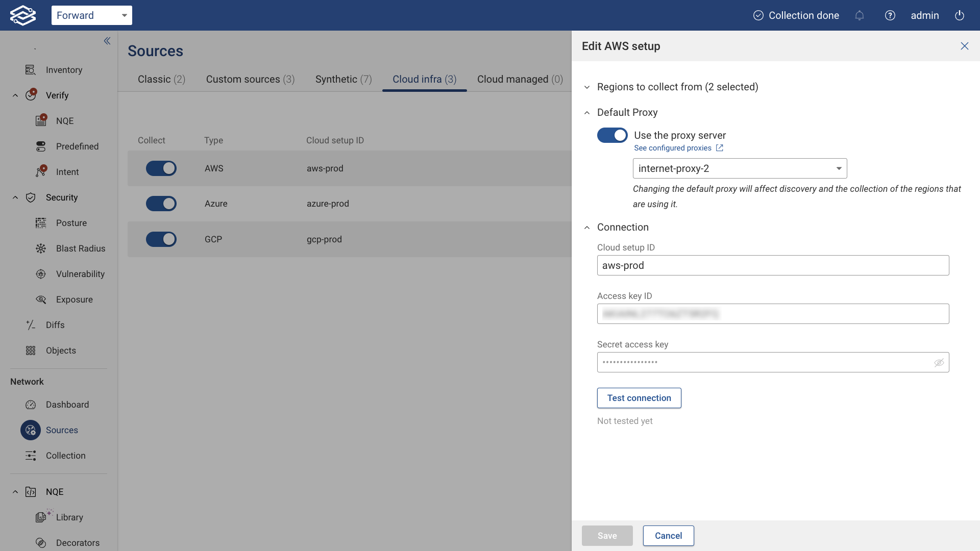Switch to the Synthetic sources tab
The width and height of the screenshot is (980, 551).
(343, 79)
